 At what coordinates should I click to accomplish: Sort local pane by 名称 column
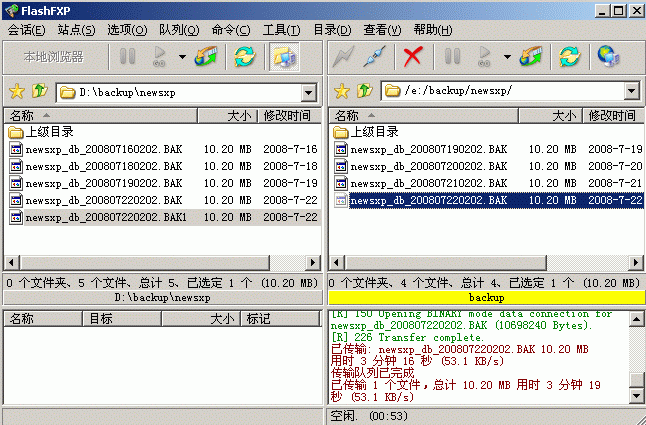pyautogui.click(x=101, y=116)
